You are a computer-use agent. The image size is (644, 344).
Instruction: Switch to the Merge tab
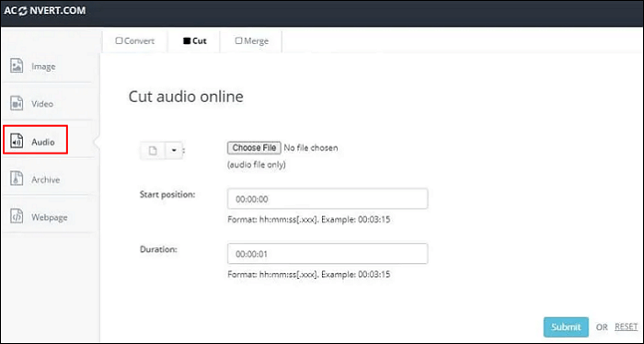251,41
